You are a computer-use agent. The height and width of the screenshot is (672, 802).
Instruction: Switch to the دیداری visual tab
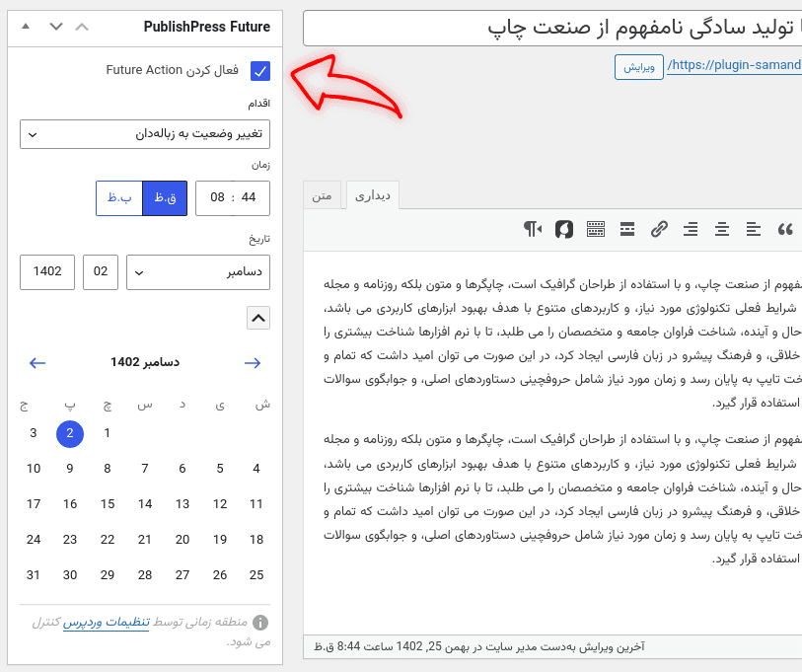(x=373, y=195)
